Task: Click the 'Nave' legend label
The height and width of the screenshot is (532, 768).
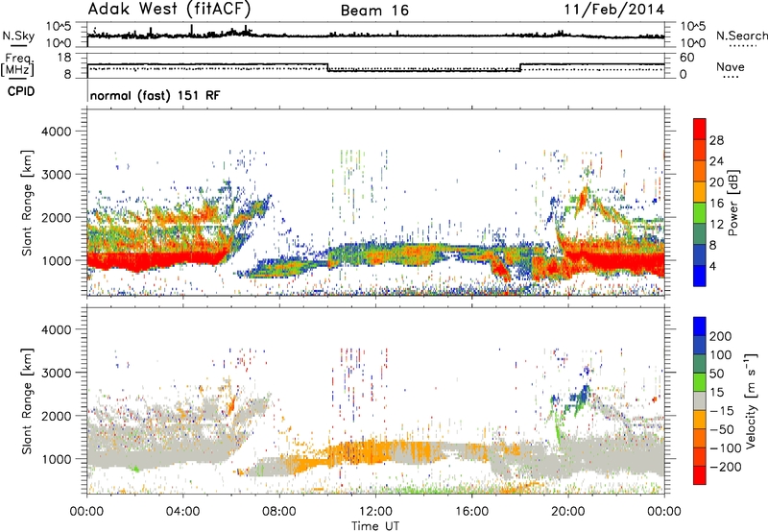Action: tap(731, 66)
